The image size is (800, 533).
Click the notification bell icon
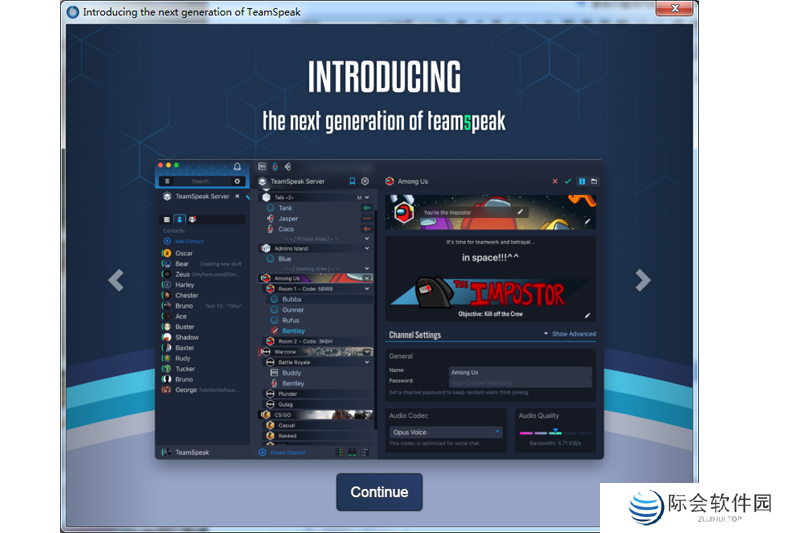click(x=237, y=167)
